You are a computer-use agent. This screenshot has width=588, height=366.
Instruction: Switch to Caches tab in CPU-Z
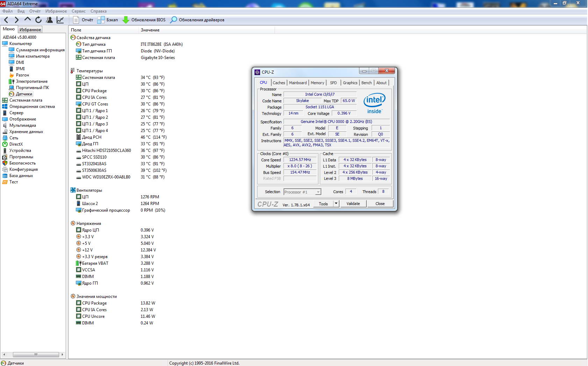coord(279,83)
